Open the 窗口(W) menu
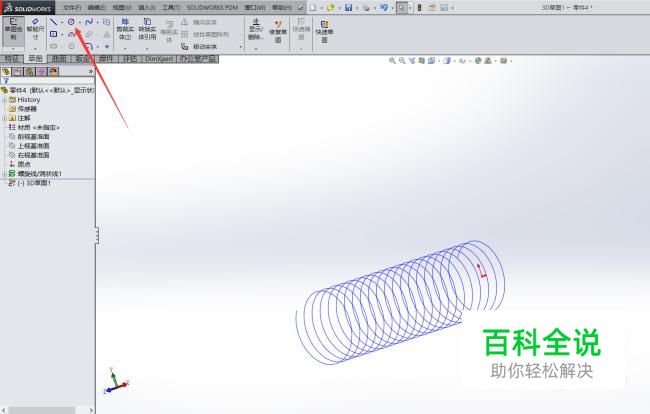This screenshot has height=414, width=650. tap(255, 7)
